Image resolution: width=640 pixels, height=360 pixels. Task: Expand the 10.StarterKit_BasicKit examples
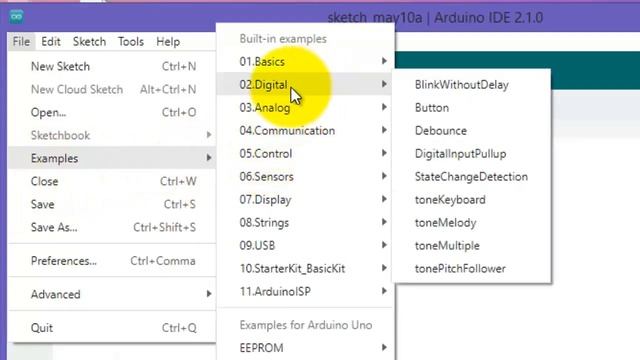pyautogui.click(x=305, y=268)
